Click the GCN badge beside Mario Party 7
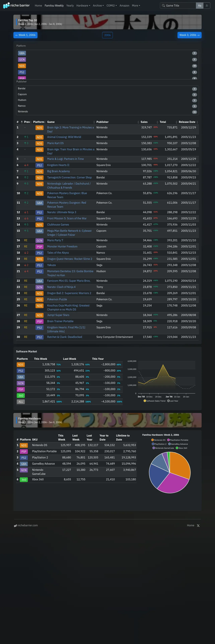 (40, 241)
